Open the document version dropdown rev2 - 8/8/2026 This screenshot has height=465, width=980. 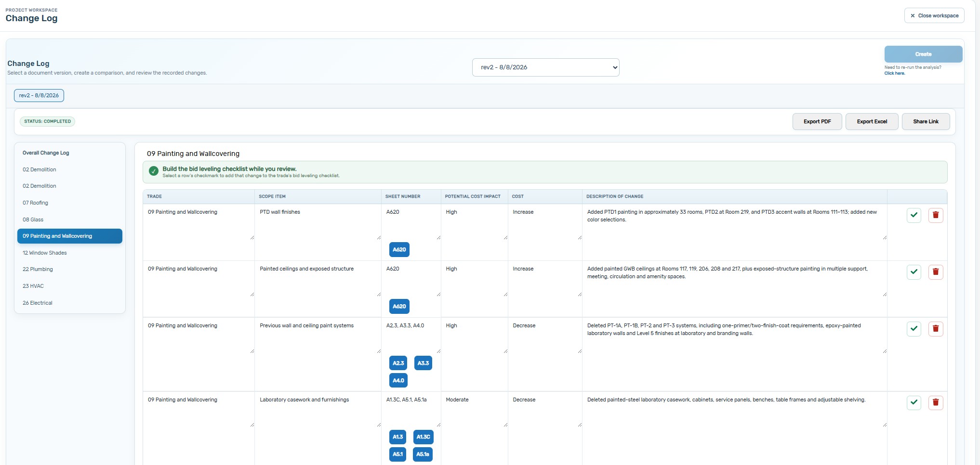tap(545, 67)
